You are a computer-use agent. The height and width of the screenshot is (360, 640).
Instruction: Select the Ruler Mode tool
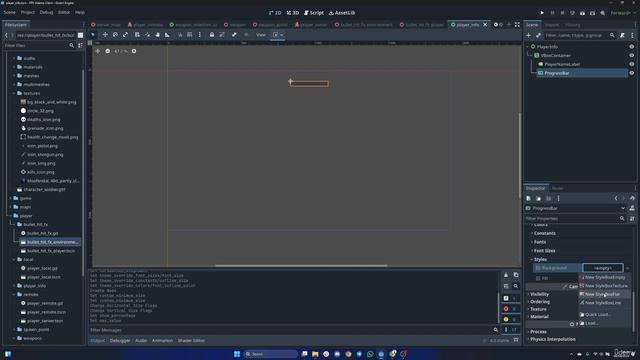(167, 35)
